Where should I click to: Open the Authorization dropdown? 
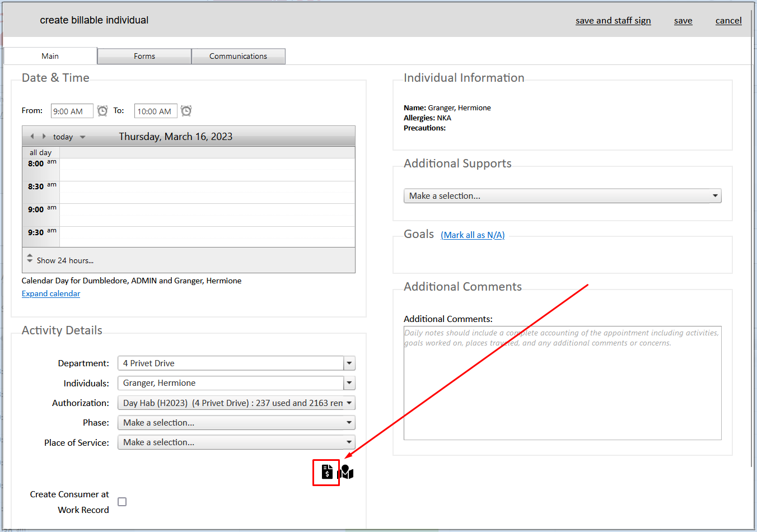[x=236, y=403]
